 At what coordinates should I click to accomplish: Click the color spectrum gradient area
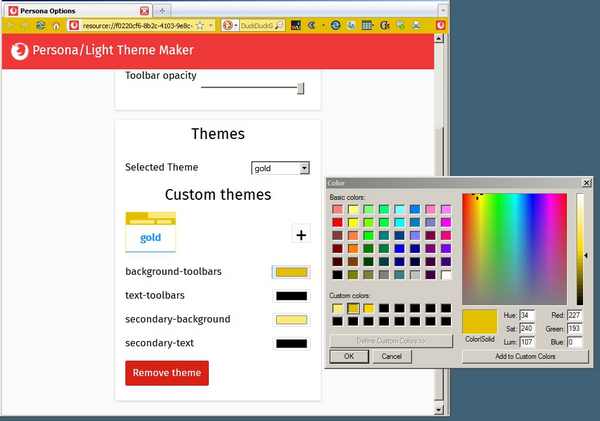[x=514, y=249]
